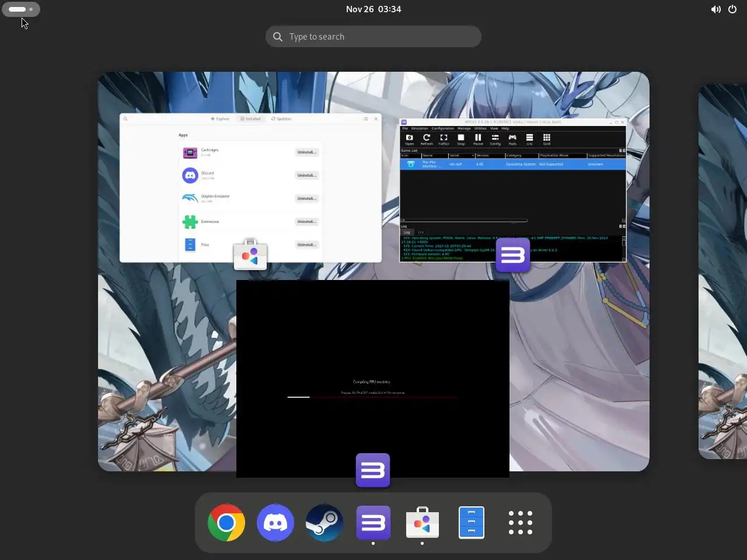The height and width of the screenshot is (560, 747).
Task: Switch to the Explore tab in Software
Action: coord(220,119)
